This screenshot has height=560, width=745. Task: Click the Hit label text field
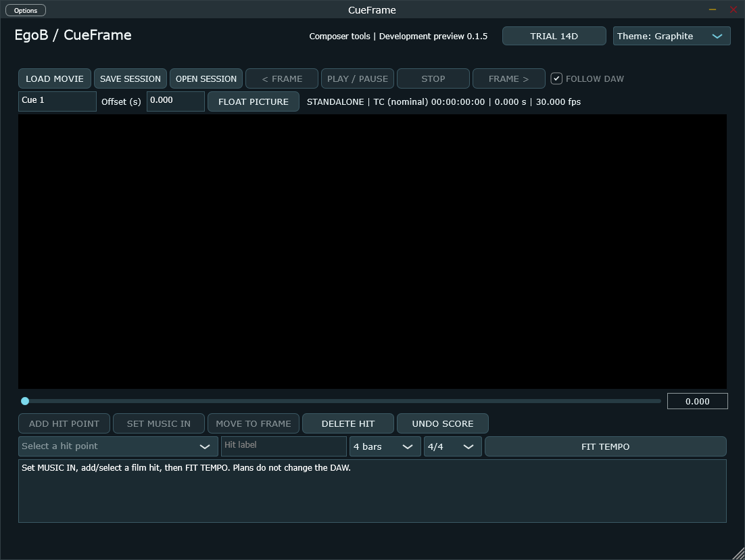pos(284,446)
